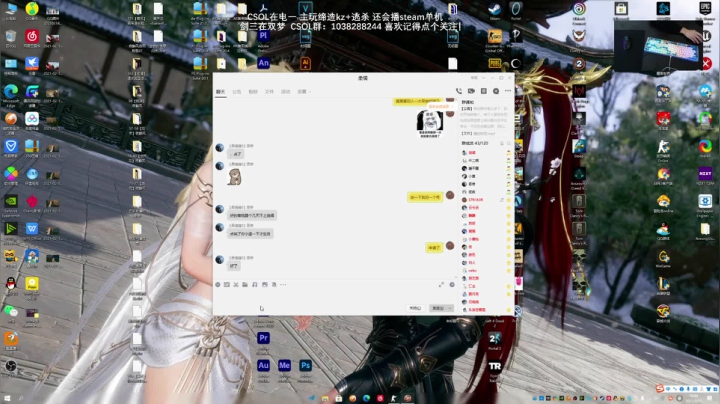Switch to the 活动 tab
This screenshot has width=720, height=404.
point(286,92)
